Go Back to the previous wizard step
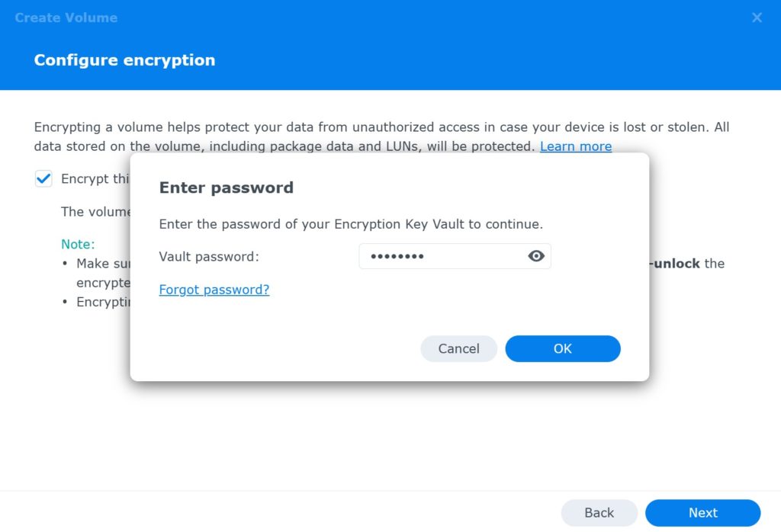This screenshot has height=532, width=781. [x=599, y=513]
